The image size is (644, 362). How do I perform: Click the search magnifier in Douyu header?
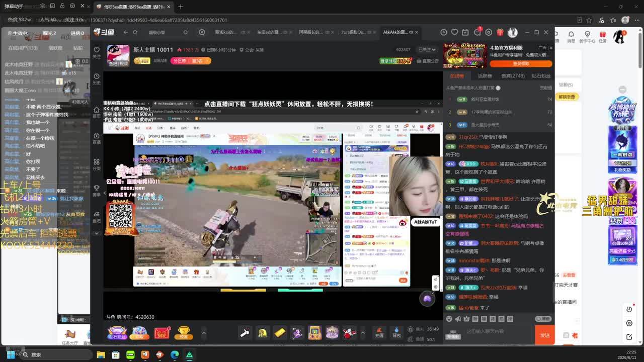click(185, 32)
